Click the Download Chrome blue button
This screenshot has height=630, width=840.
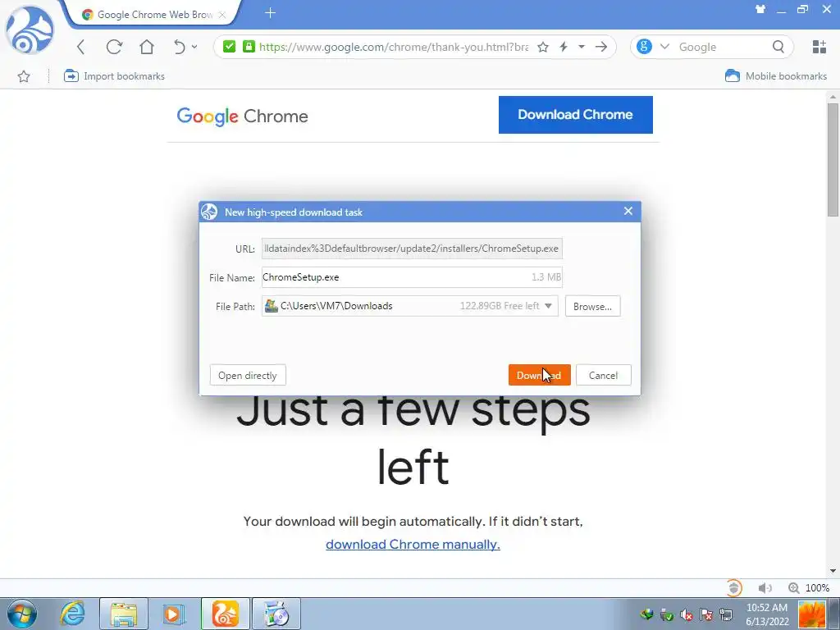pos(575,115)
